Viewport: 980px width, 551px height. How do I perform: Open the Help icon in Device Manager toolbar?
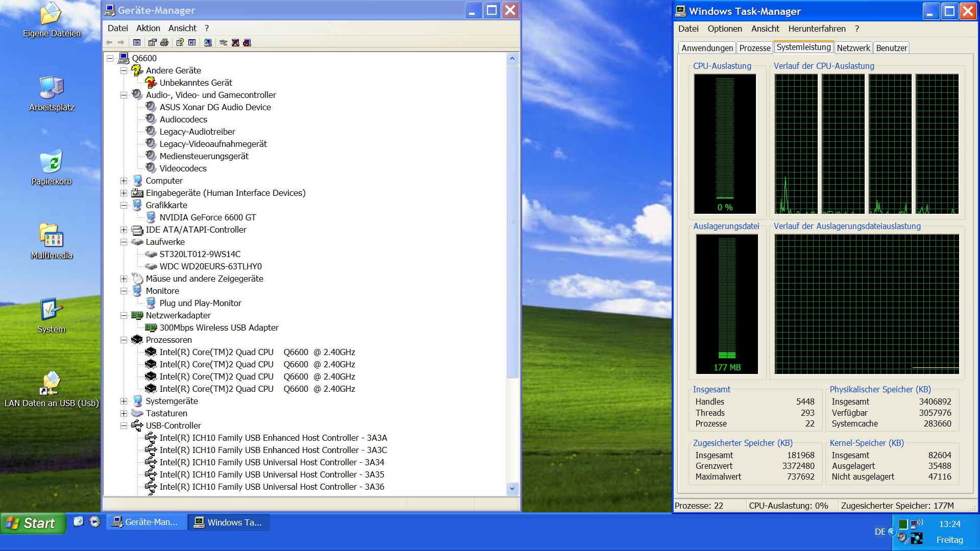(x=180, y=42)
